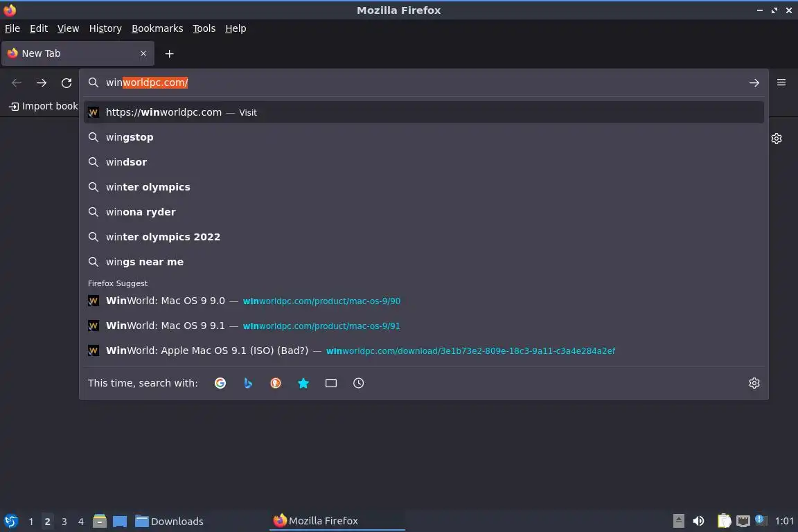This screenshot has height=532, width=798.
Task: Pick the wingstop search suggestion
Action: tap(424, 137)
